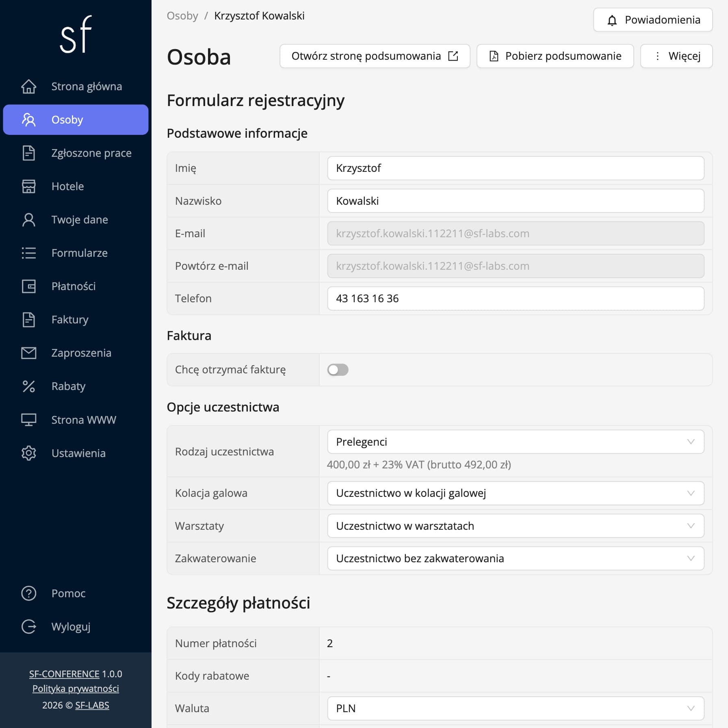The width and height of the screenshot is (728, 728).
Task: Click the home icon for Strona główna
Action: pos(29,87)
